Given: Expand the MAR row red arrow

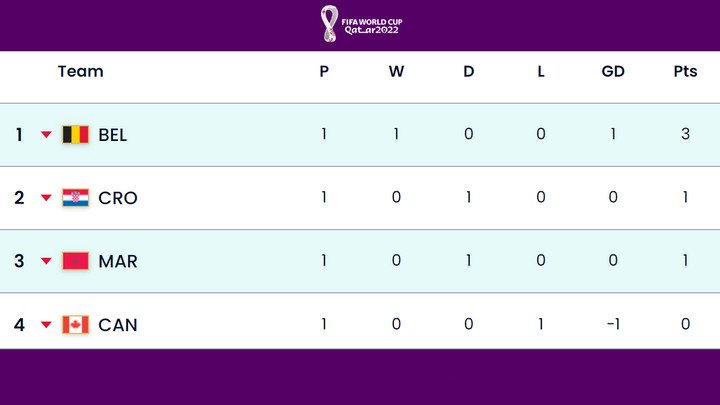Looking at the screenshot, I should (46, 262).
